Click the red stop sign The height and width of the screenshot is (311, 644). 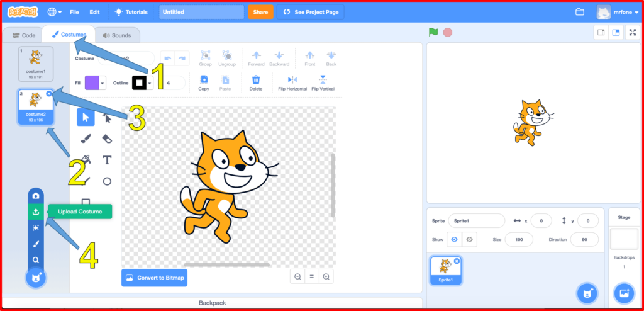coord(448,32)
